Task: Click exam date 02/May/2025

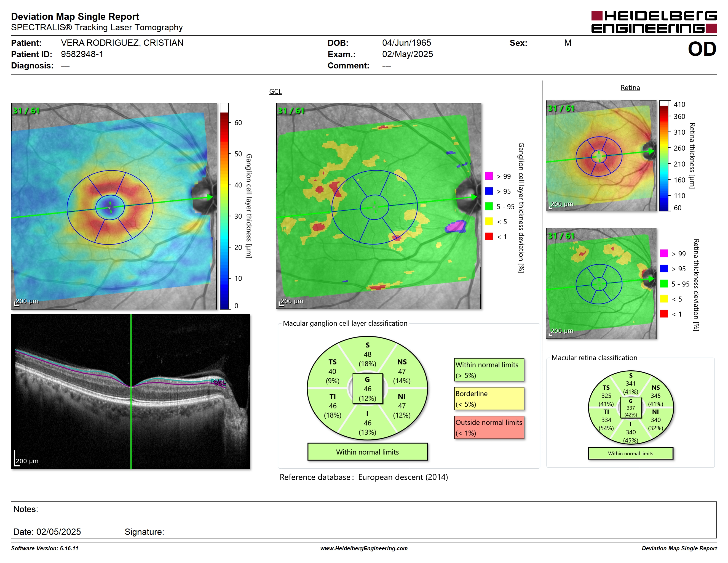Action: click(x=407, y=54)
